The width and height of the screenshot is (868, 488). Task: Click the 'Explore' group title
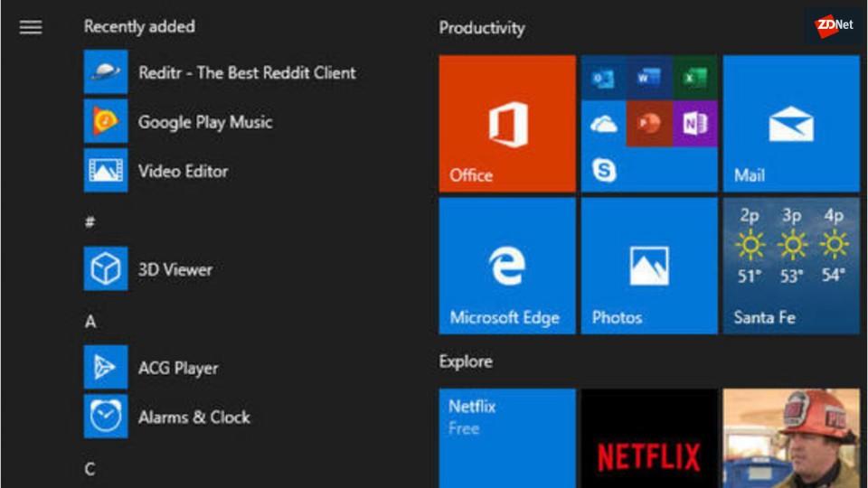coord(466,361)
